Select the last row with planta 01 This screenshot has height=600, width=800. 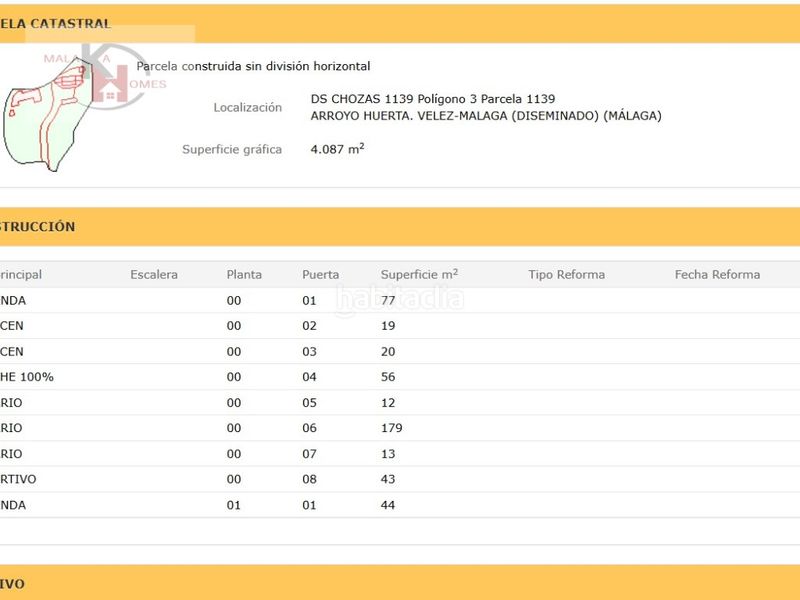(400, 505)
